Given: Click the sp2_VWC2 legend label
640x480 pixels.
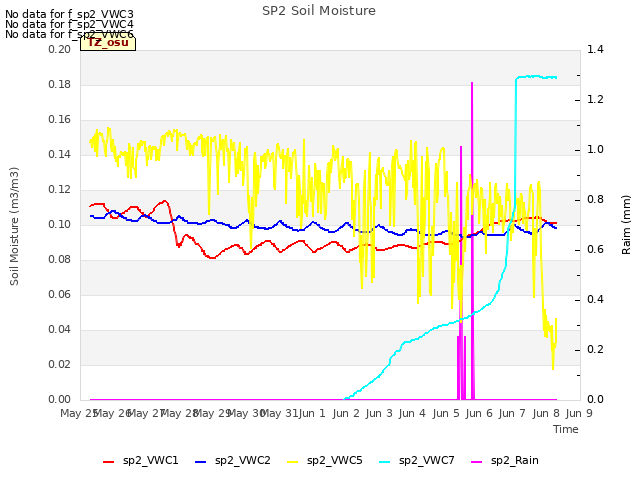Looking at the screenshot, I should [x=242, y=460].
